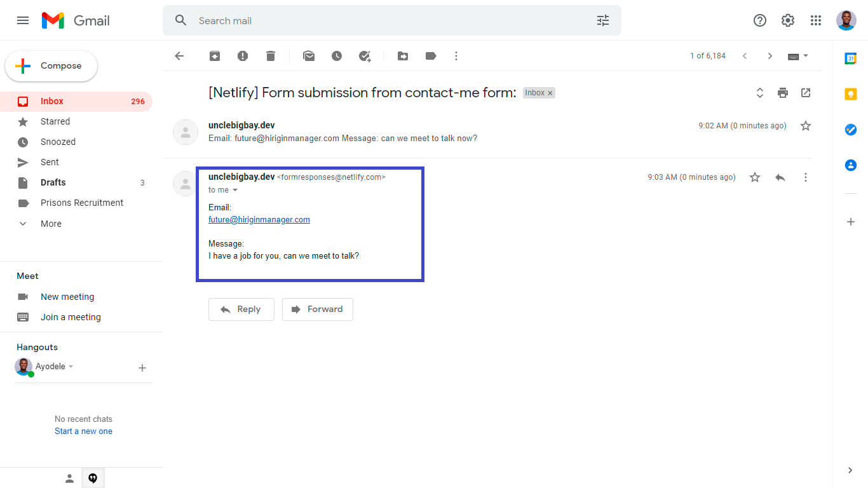
Task: Click the Reply button below the message
Action: click(x=241, y=309)
